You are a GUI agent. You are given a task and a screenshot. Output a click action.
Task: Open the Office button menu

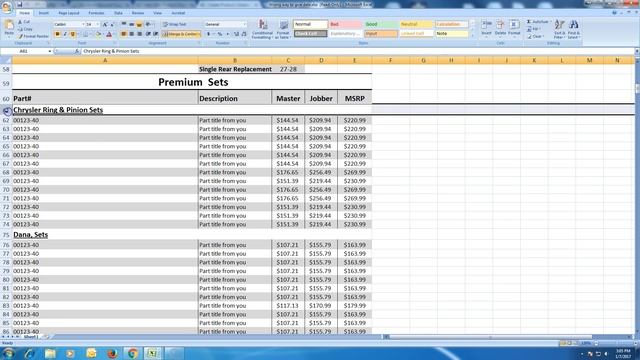[x=7, y=7]
